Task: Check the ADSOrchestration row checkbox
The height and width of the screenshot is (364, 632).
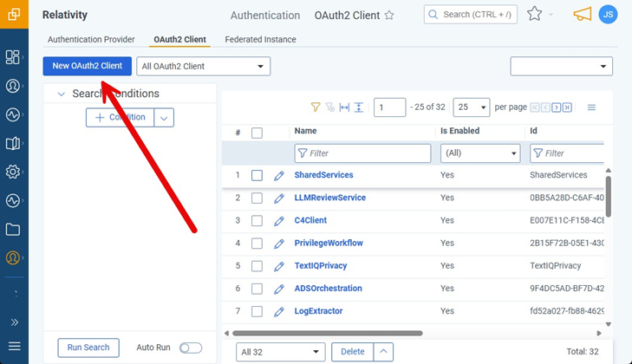Action: click(x=257, y=289)
